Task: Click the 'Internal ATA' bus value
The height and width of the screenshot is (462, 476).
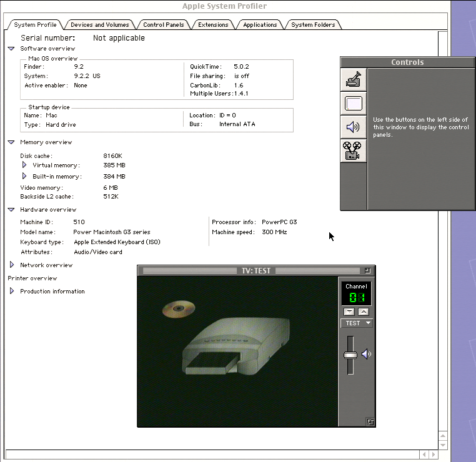Action: 237,124
